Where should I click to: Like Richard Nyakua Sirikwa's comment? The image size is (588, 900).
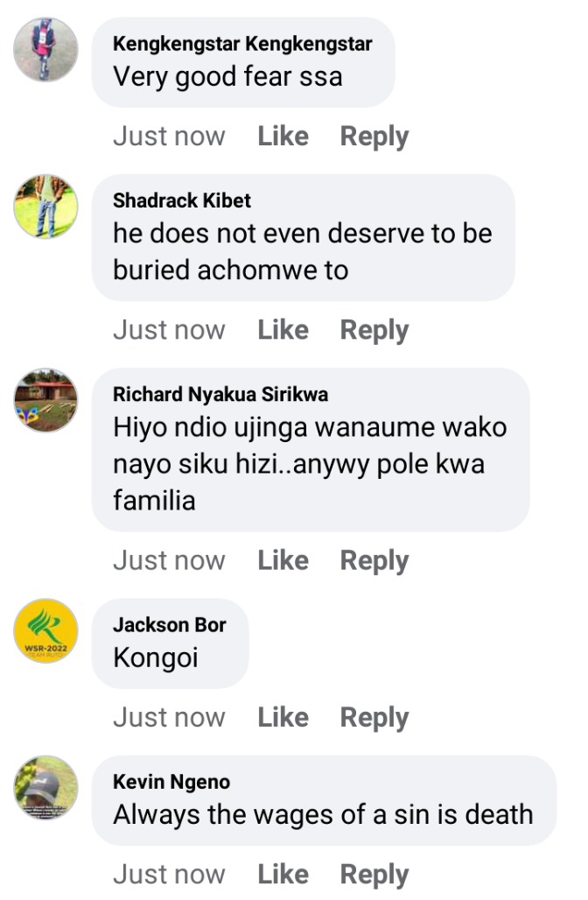283,560
